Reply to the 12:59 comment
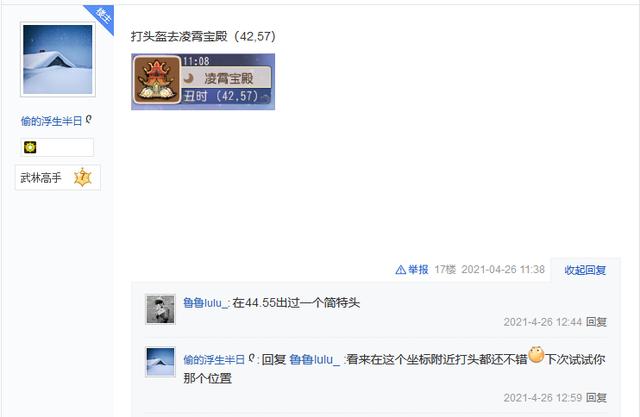 596,397
